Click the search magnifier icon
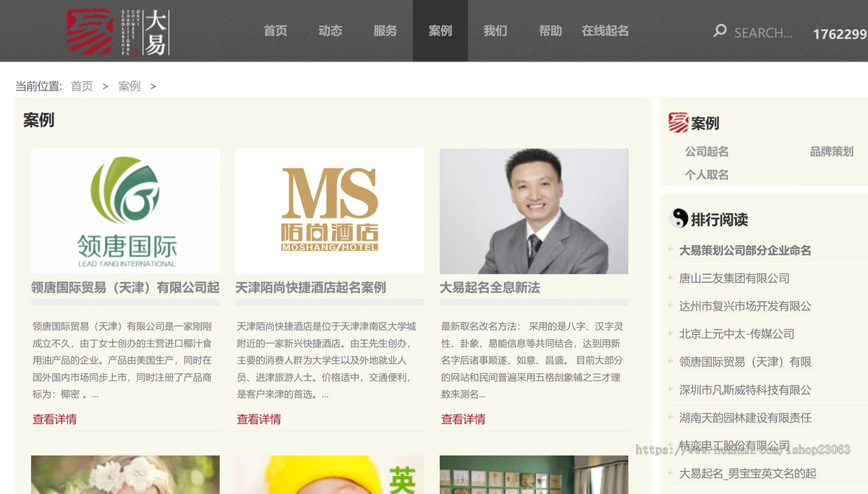The width and height of the screenshot is (868, 494). point(720,31)
